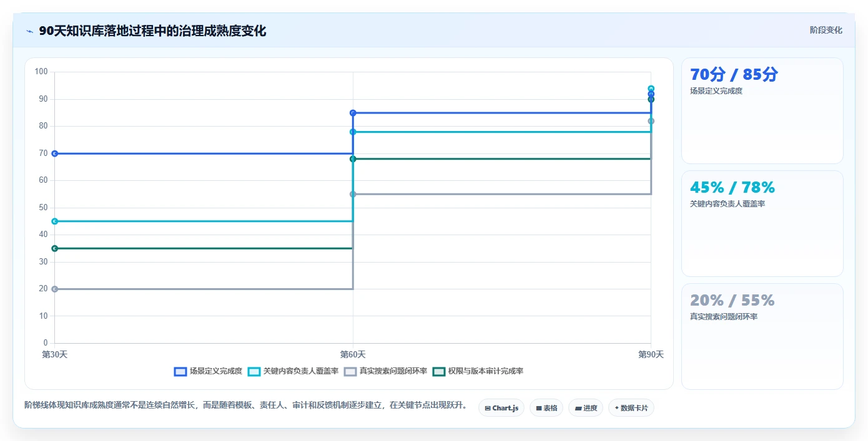Click the lightning icon beside the chart title
The image size is (868, 441).
point(29,31)
